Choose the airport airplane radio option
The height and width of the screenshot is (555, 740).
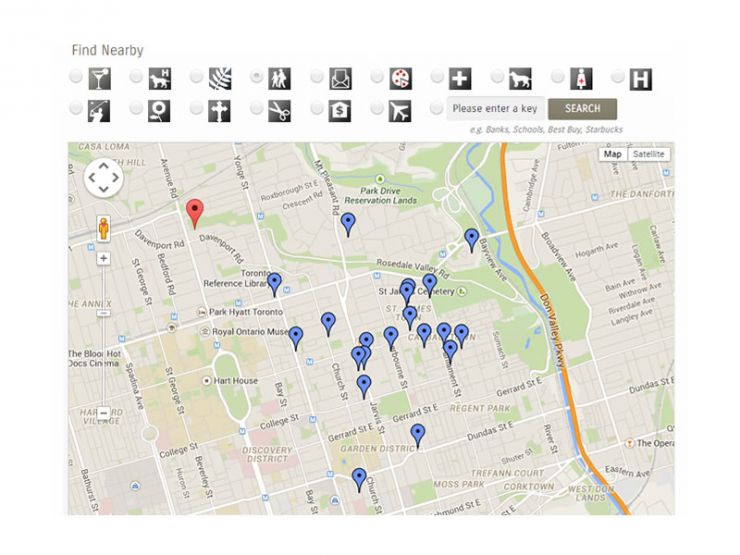tap(377, 109)
